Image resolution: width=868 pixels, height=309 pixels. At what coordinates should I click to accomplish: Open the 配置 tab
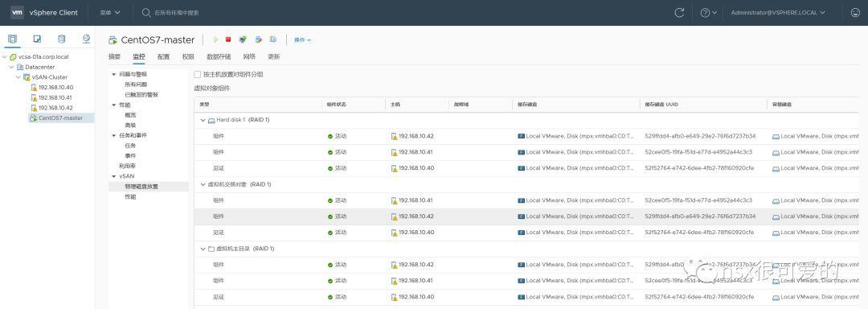(163, 56)
